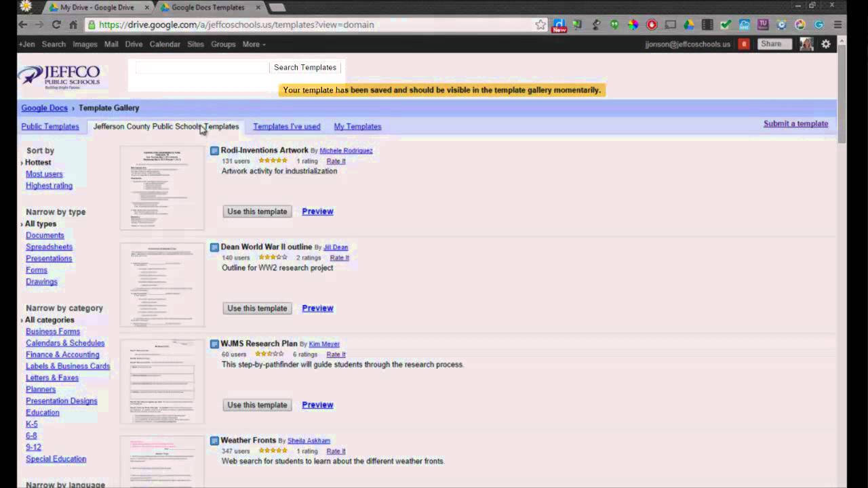
Task: Click the browser forward arrow
Action: click(39, 24)
